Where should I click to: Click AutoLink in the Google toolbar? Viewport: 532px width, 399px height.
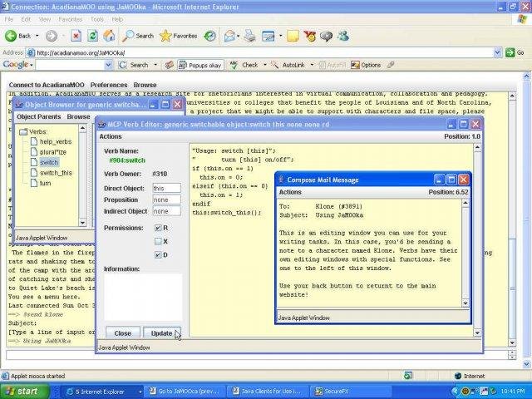(288, 65)
